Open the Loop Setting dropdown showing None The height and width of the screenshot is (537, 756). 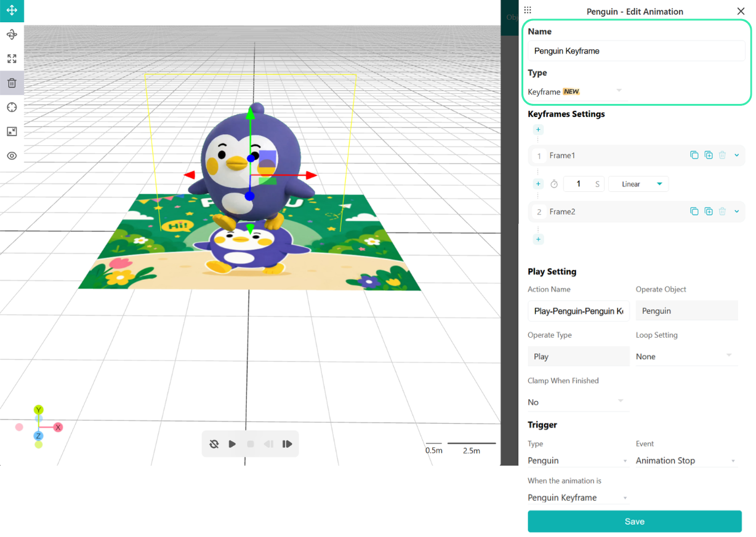[687, 356]
